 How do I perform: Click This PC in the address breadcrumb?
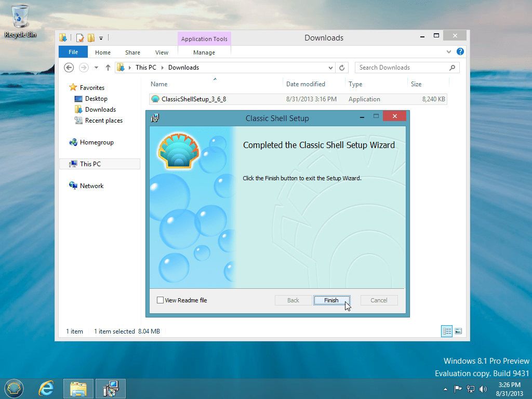pos(146,68)
